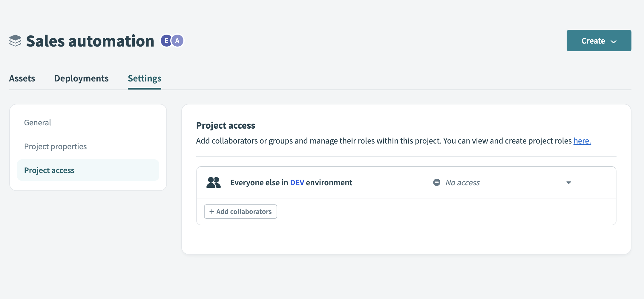Click the blue DEV environment link

pyautogui.click(x=297, y=183)
